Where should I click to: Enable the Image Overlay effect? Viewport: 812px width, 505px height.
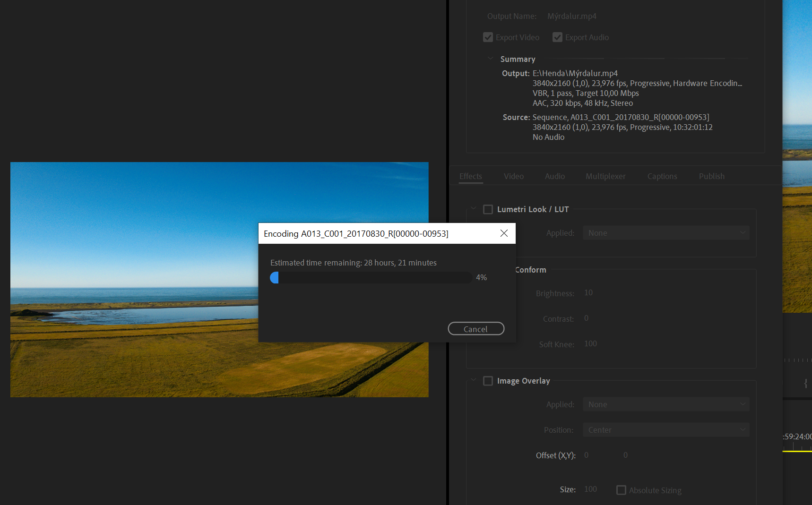coord(488,381)
